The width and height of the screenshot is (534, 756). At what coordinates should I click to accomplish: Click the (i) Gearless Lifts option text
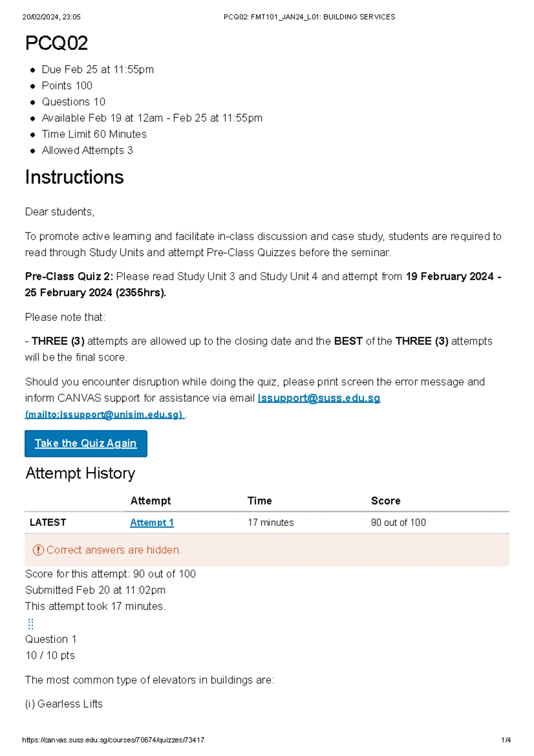[x=64, y=703]
